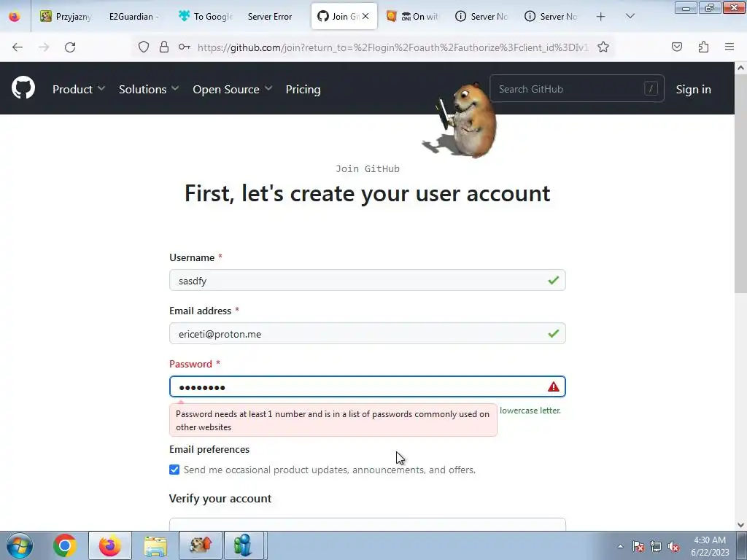The height and width of the screenshot is (560, 747).
Task: Open the list all tabs chevron
Action: pyautogui.click(x=630, y=16)
